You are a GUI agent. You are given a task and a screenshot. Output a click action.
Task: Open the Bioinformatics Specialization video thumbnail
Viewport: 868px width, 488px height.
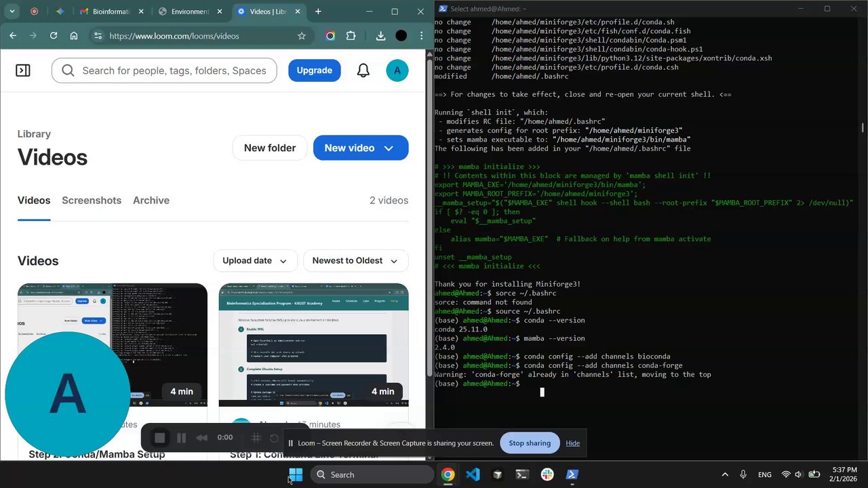313,345
